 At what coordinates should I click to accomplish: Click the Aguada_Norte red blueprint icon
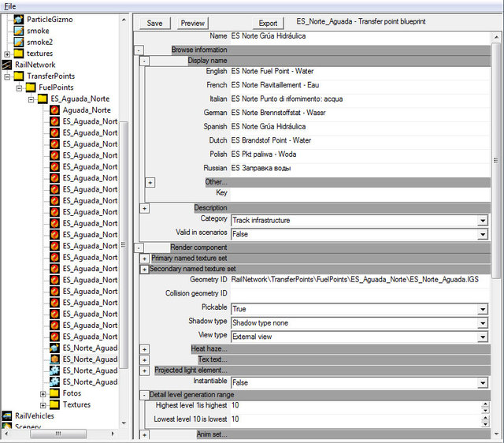[x=55, y=110]
